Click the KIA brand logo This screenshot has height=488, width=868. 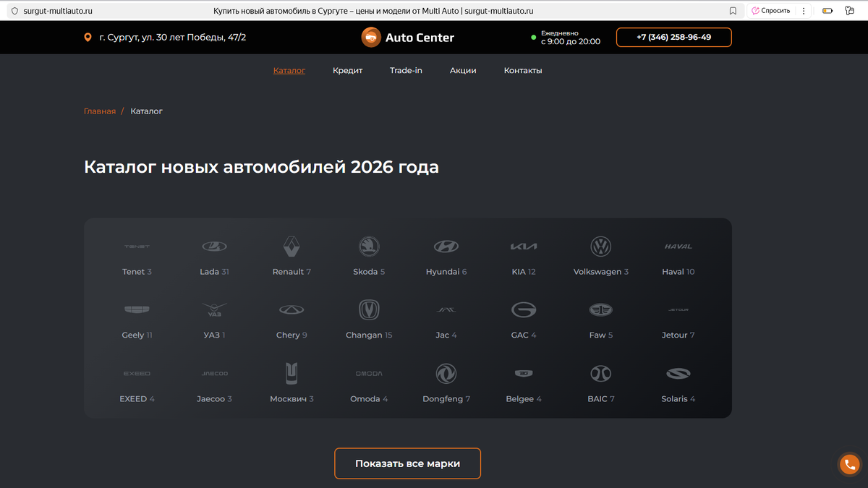pyautogui.click(x=524, y=247)
